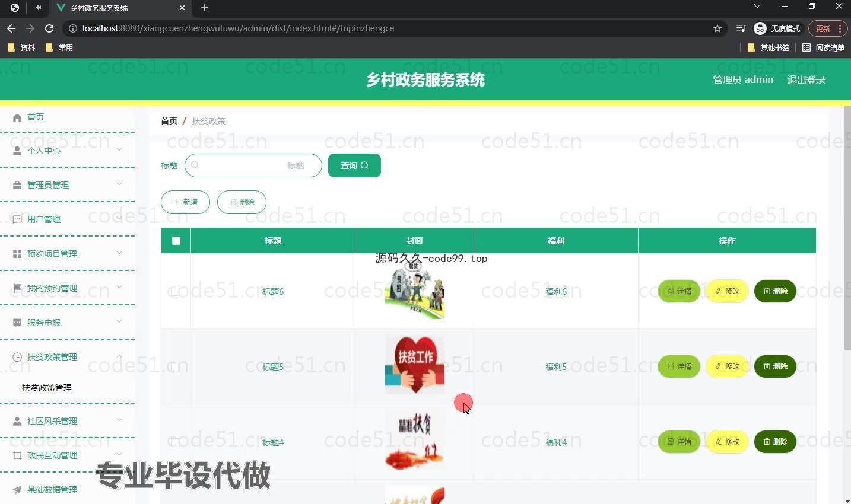Click the page vertical scrollbar
This screenshot has width=851, height=504.
point(847,228)
